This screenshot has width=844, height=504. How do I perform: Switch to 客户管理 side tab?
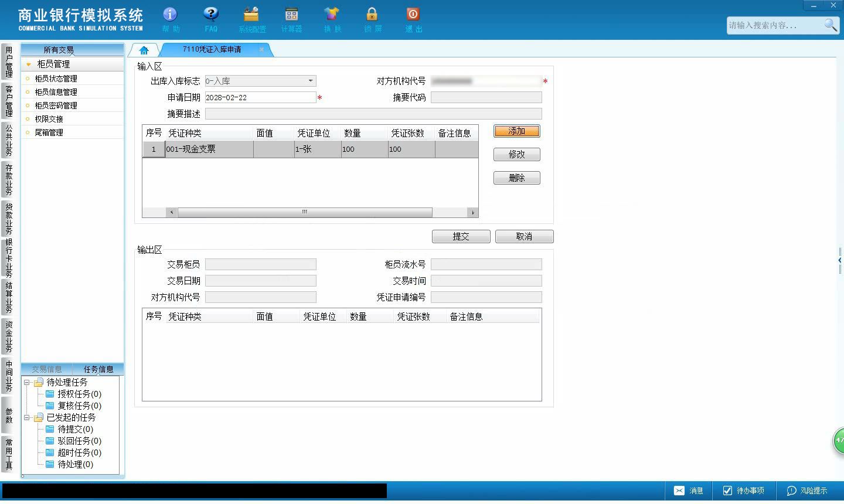click(x=9, y=101)
